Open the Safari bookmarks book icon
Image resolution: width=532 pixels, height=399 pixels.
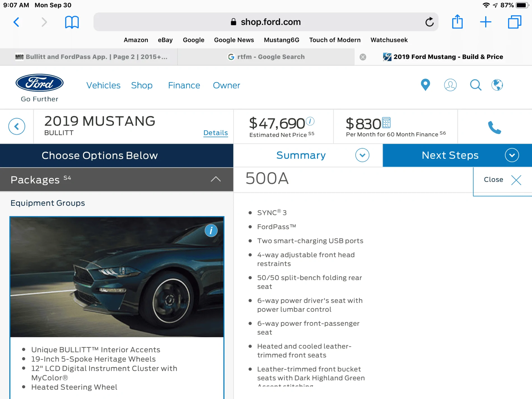point(72,22)
